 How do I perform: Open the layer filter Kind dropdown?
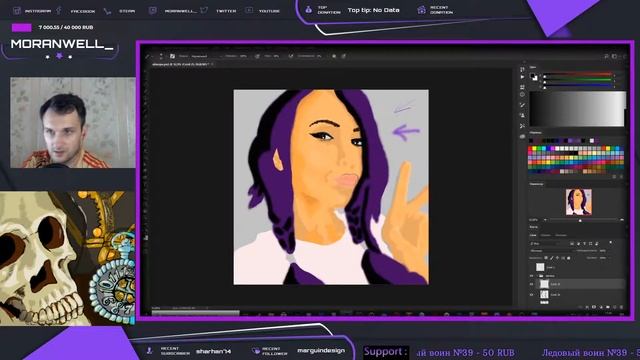(x=545, y=244)
